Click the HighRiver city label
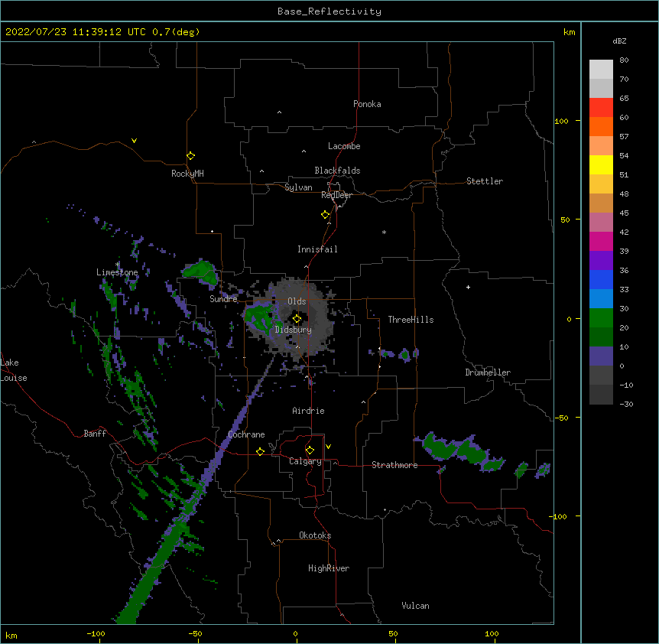 click(329, 568)
